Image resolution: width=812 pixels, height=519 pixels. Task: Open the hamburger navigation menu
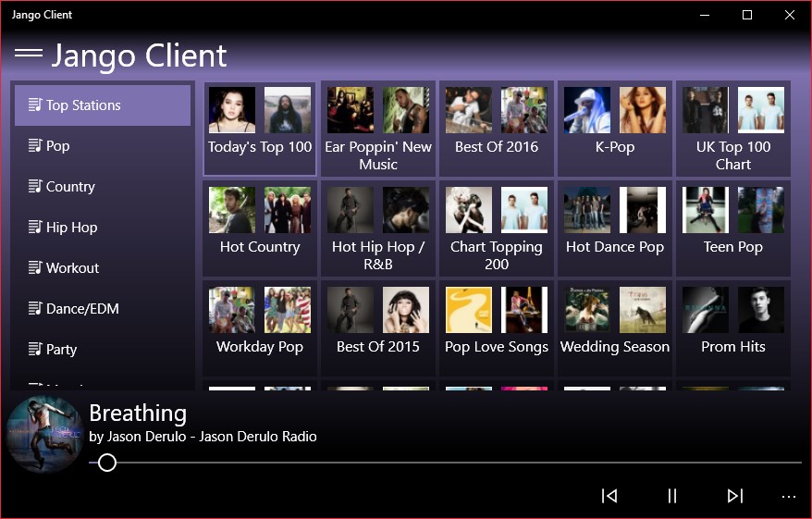29,53
